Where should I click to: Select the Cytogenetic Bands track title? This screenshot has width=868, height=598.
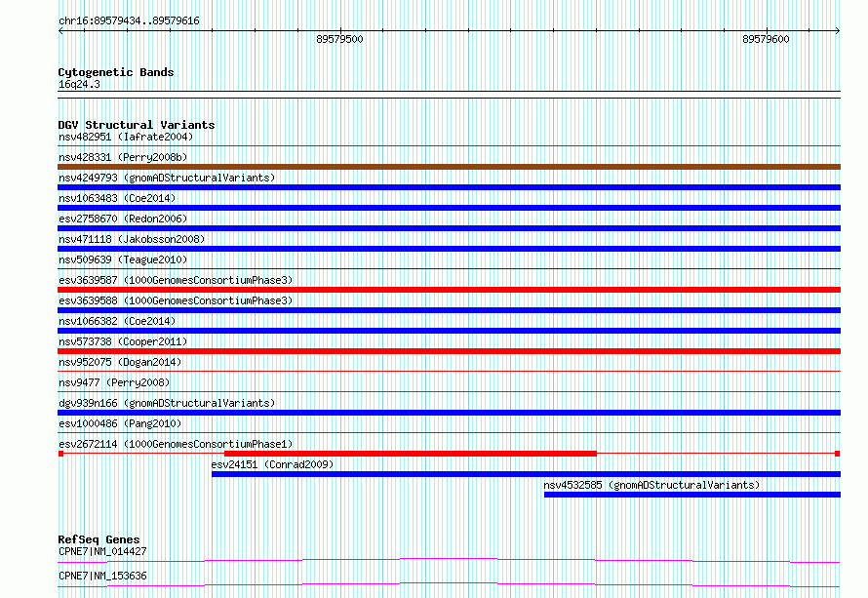click(116, 72)
